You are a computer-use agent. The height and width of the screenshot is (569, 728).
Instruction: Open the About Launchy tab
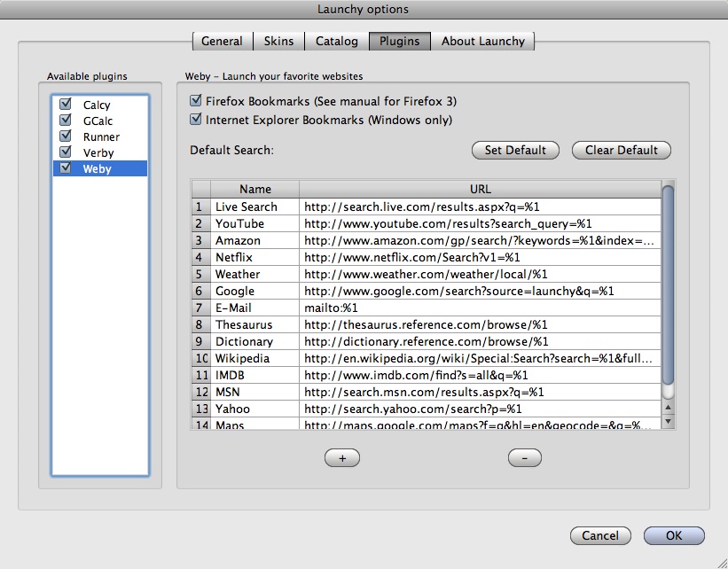(x=483, y=41)
